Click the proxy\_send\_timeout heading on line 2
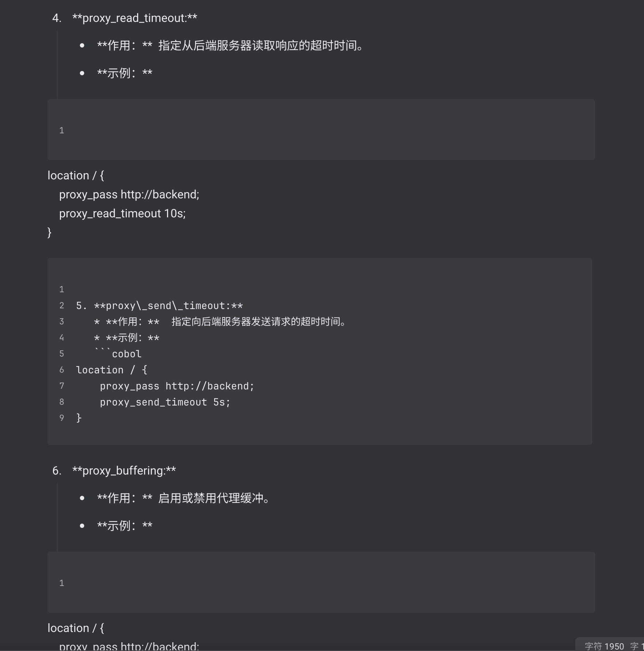The height and width of the screenshot is (651, 644). tap(159, 305)
